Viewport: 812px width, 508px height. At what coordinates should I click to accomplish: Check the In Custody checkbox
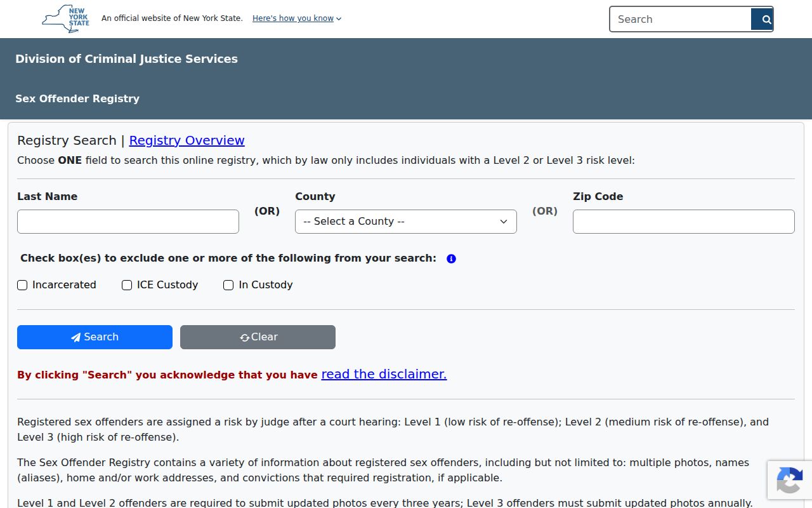[x=228, y=285]
